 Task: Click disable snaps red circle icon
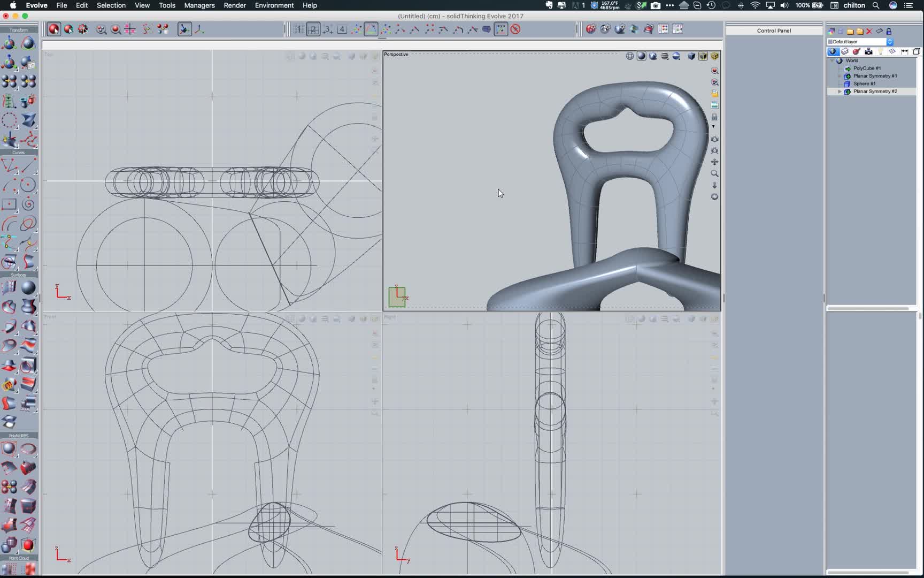coord(515,29)
